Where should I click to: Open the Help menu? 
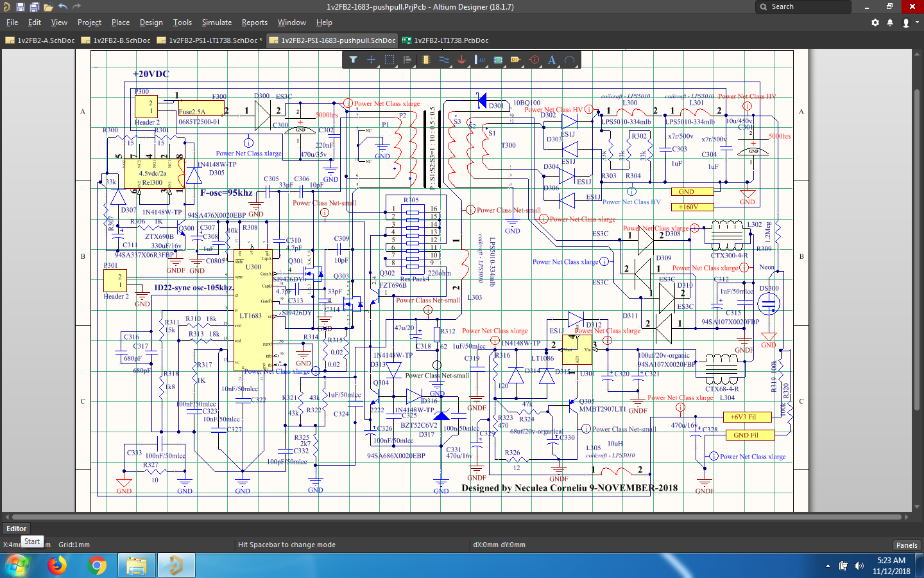click(x=324, y=22)
